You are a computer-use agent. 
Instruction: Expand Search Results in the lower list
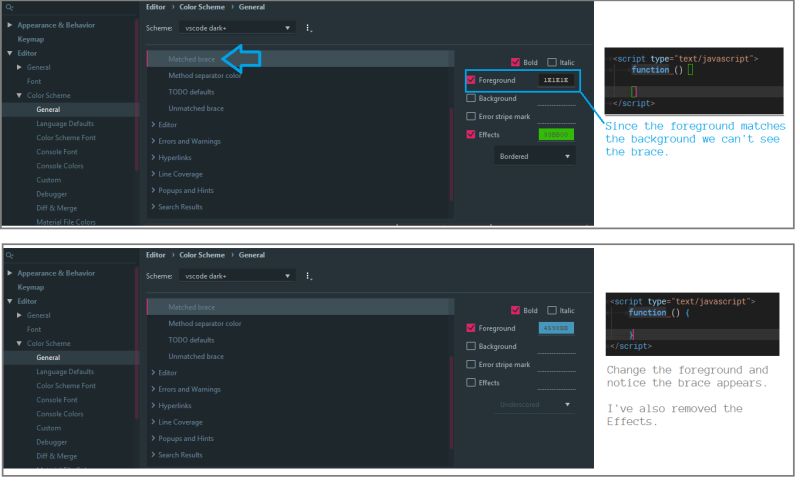pyautogui.click(x=153, y=454)
